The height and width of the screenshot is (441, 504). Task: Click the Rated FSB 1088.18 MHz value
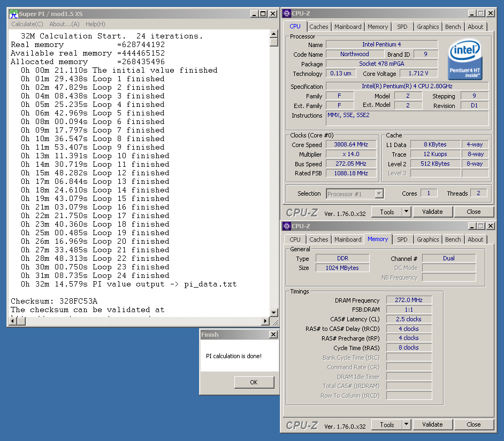click(350, 173)
